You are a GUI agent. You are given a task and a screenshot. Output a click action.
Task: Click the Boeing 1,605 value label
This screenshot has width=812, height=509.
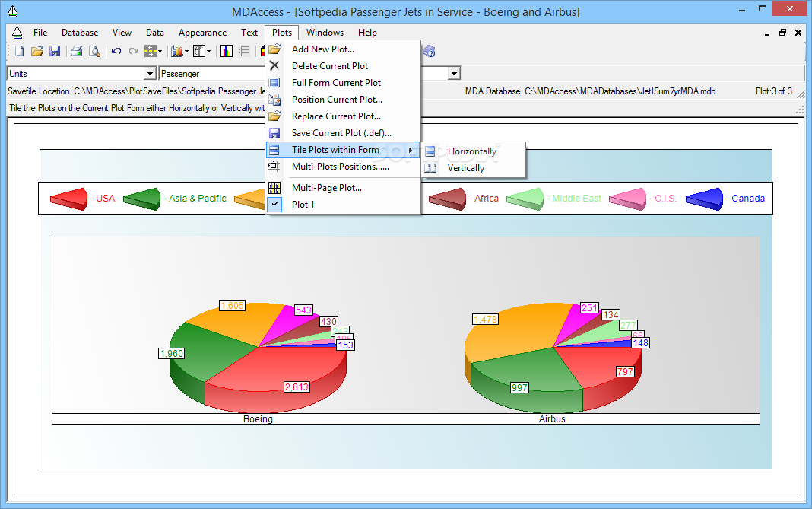pyautogui.click(x=232, y=305)
